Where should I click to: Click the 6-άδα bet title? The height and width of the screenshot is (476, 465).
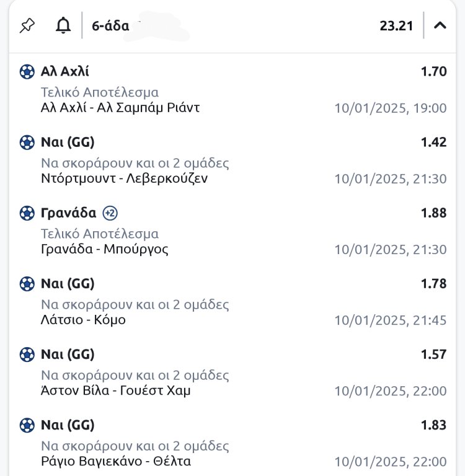(x=110, y=26)
